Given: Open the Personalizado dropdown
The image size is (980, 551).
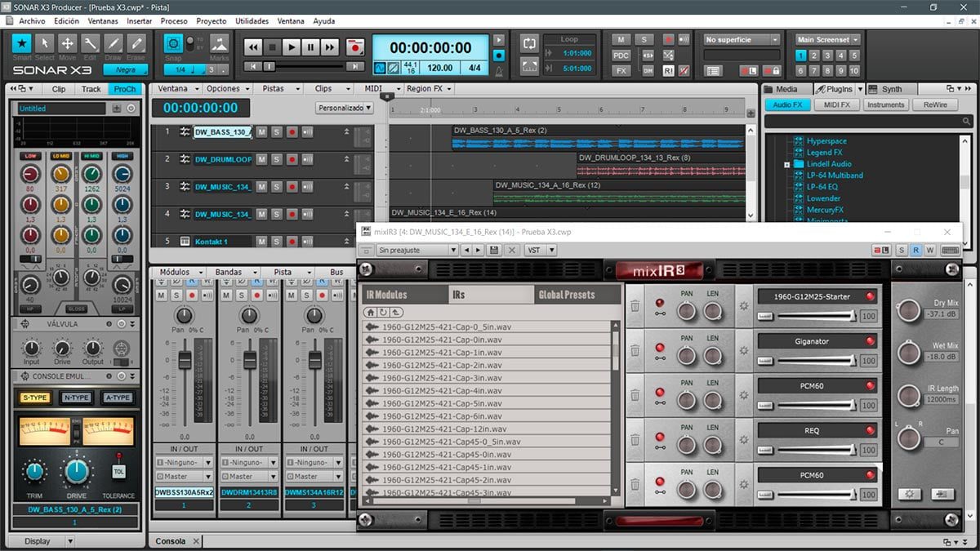Looking at the screenshot, I should pyautogui.click(x=345, y=108).
